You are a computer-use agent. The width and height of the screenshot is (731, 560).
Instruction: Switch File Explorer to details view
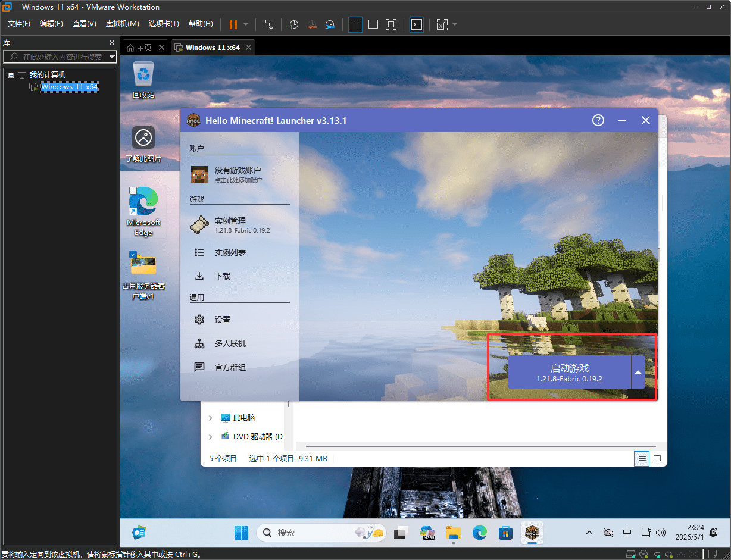click(642, 459)
